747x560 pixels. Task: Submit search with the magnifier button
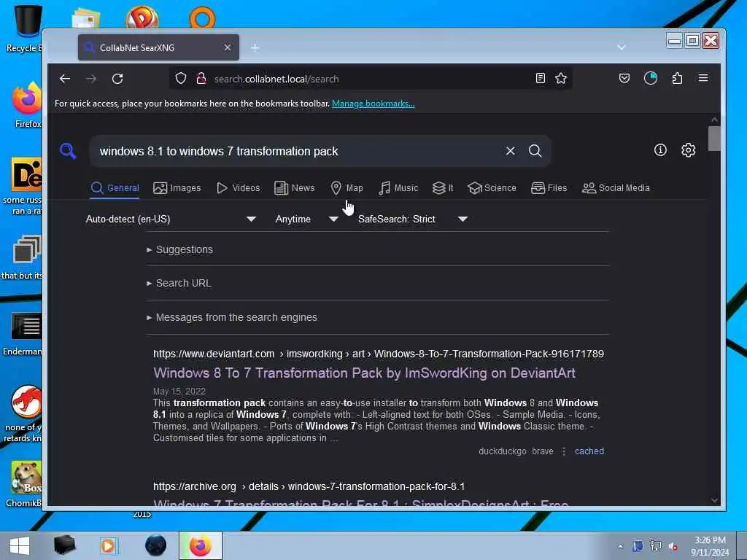pos(535,151)
